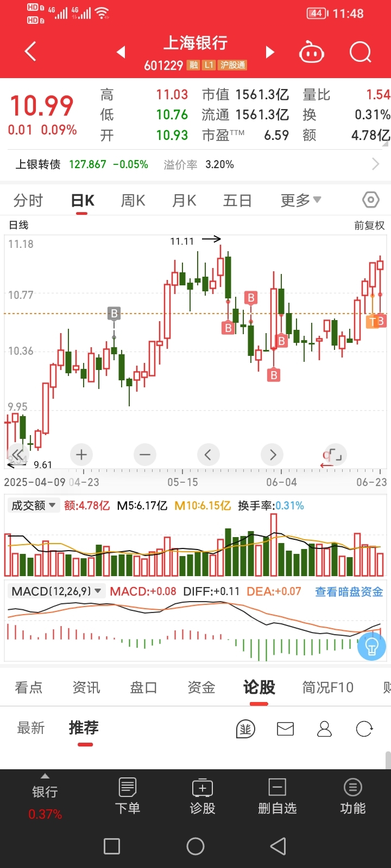391x868 pixels.
Task: Select 周K weekly candlestick tab
Action: [x=133, y=200]
